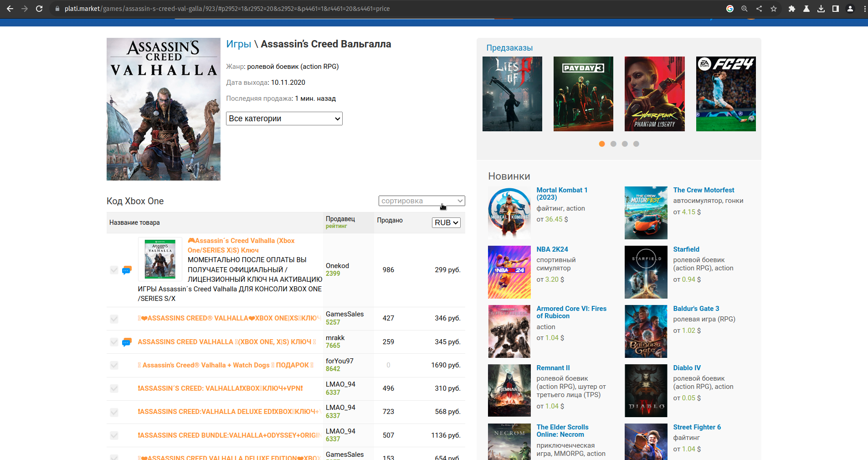The width and height of the screenshot is (868, 460).
Task: Open the 'сортировка' sorting dropdown
Action: click(x=421, y=201)
